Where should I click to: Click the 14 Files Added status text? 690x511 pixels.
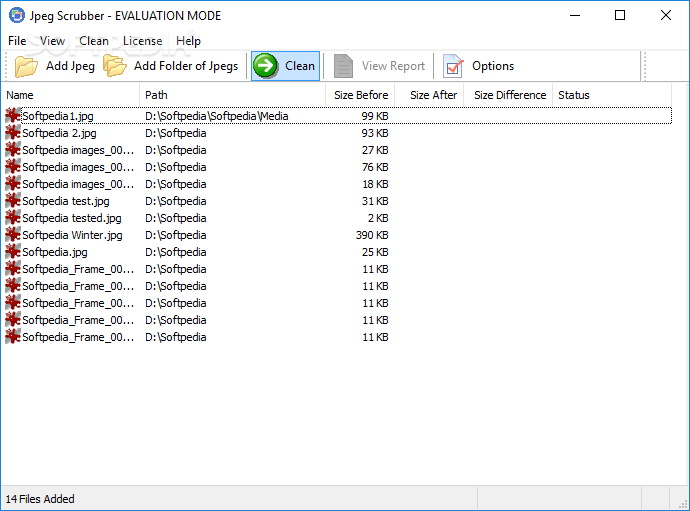pyautogui.click(x=40, y=499)
